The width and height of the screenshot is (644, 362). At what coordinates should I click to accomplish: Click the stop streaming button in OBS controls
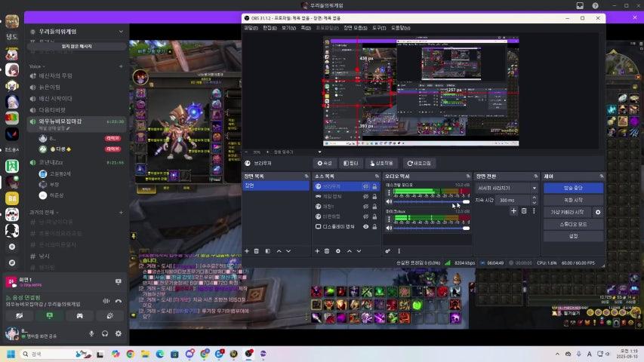573,188
